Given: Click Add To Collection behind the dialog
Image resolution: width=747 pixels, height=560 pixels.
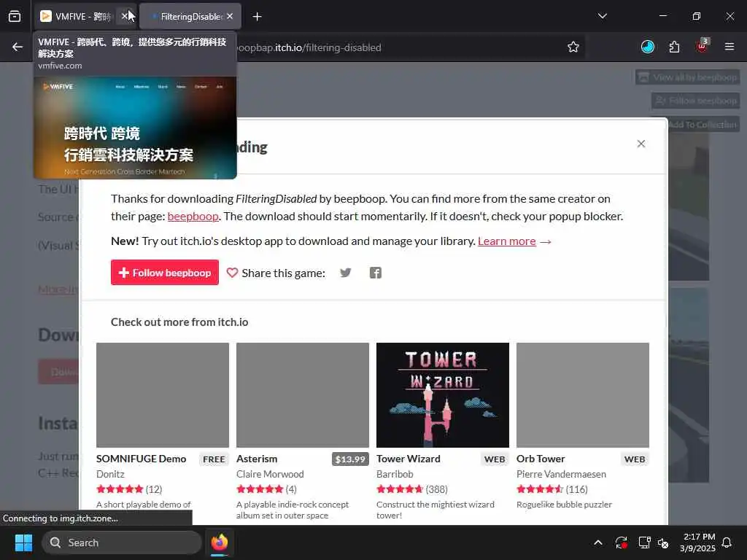Looking at the screenshot, I should pyautogui.click(x=704, y=125).
